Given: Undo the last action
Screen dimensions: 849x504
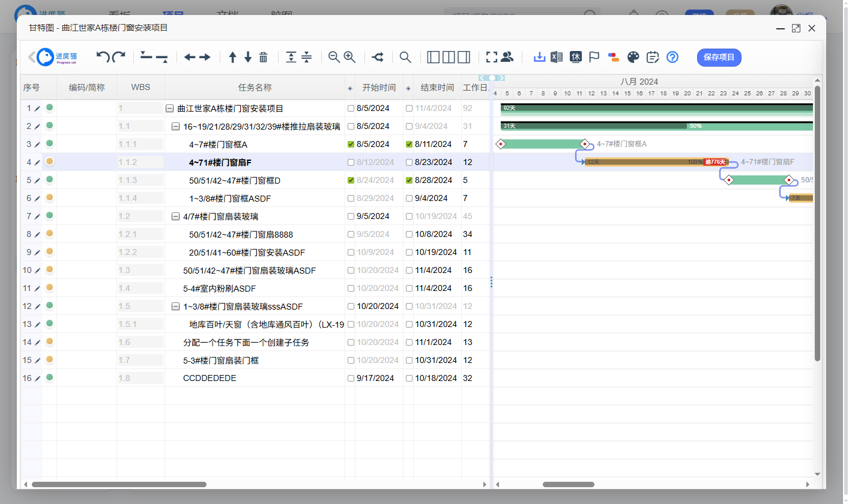Looking at the screenshot, I should point(103,57).
